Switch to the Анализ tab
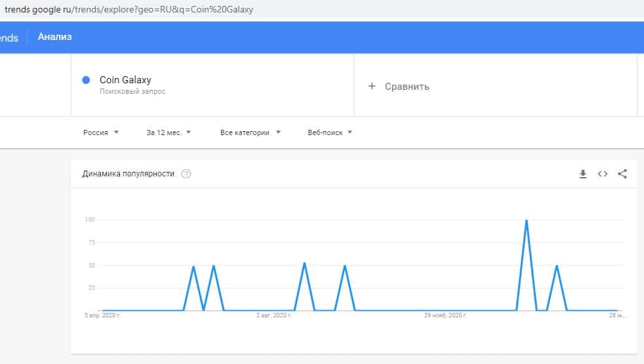The height and width of the screenshot is (364, 644). click(x=55, y=37)
